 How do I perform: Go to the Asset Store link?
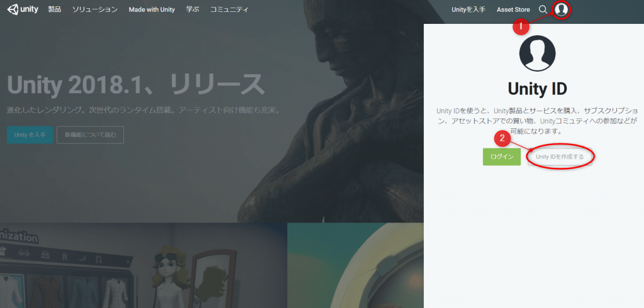[513, 10]
